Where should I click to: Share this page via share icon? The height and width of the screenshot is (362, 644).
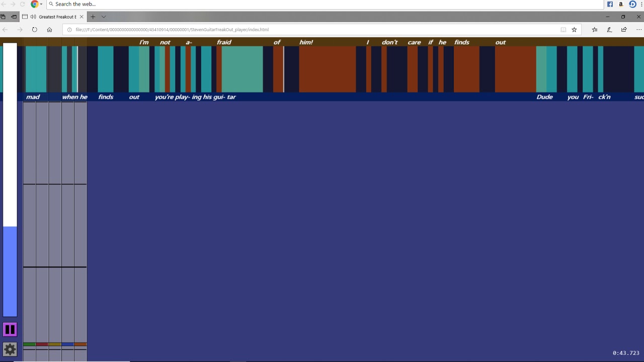pyautogui.click(x=624, y=30)
